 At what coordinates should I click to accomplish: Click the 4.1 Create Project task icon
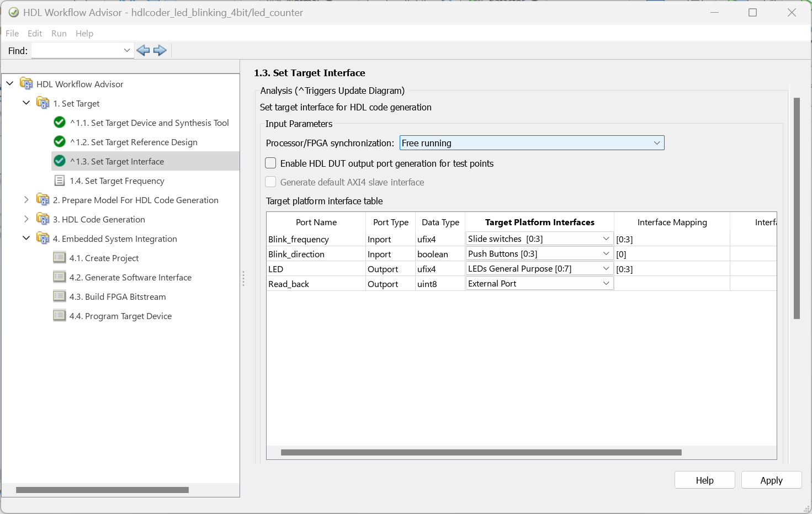click(x=60, y=258)
